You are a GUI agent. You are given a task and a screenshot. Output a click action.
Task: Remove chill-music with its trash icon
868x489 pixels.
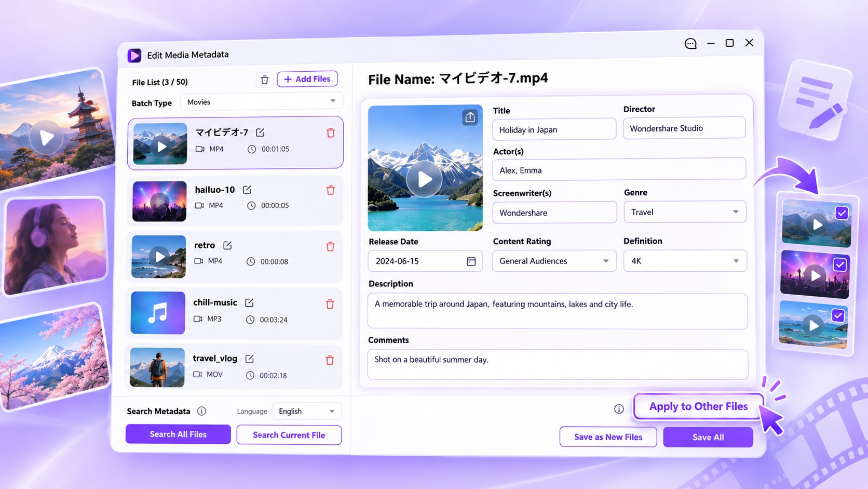[x=330, y=304]
